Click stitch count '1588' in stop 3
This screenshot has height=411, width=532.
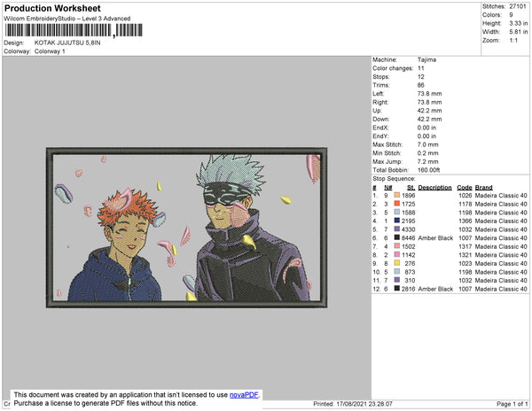pos(409,213)
